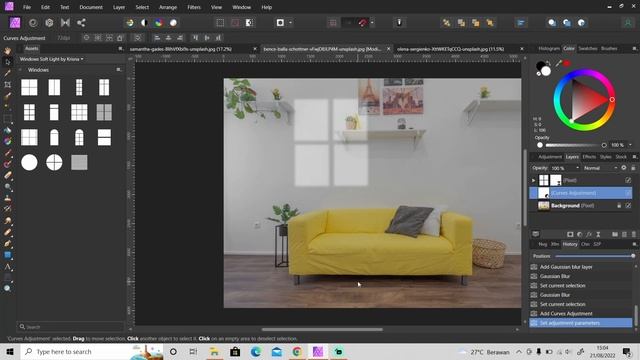Select the Rectangle shape tool
The width and height of the screenshot is (640, 360).
pos(7,255)
